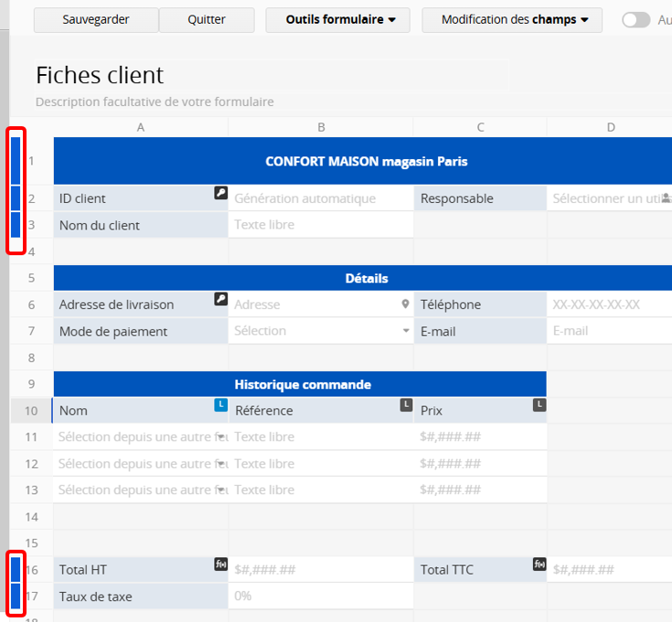Click the formula icon on Total HT
This screenshot has height=622, width=672.
tap(220, 564)
